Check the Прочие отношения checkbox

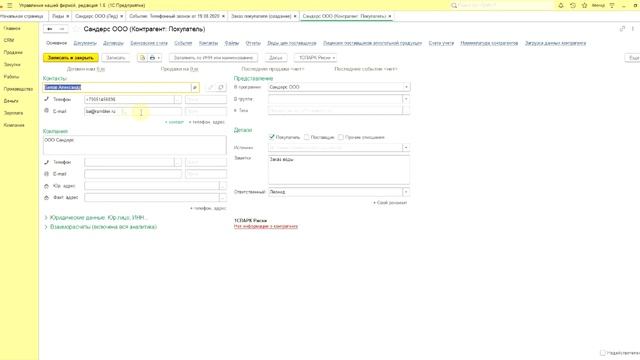point(341,137)
